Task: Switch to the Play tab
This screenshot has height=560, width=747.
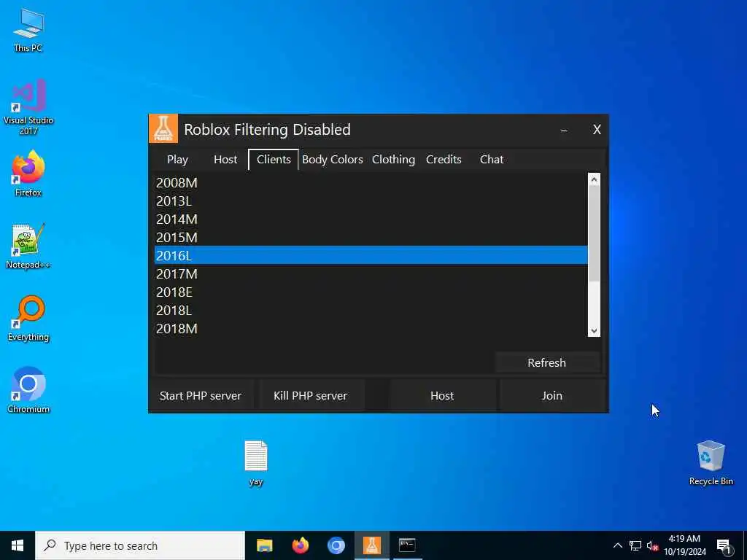Action: [x=177, y=160]
